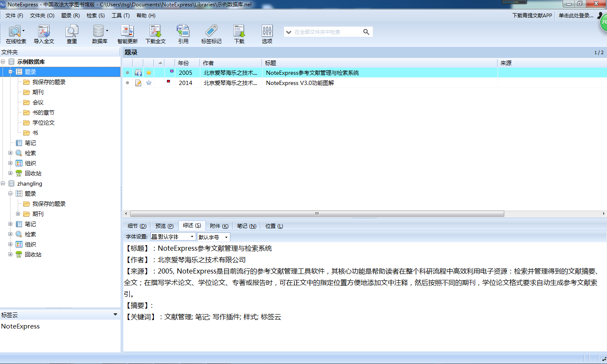Expand the 回收站 node under 示例数据库

[x=11, y=173]
